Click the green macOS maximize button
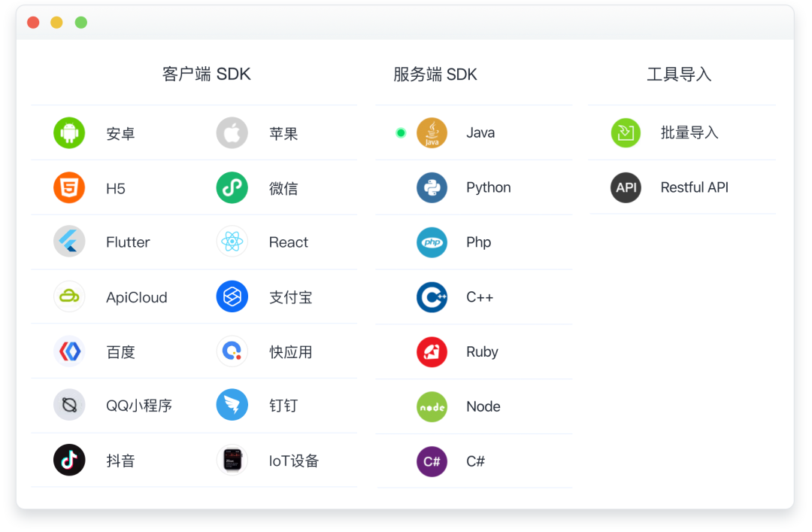Viewport: 812px width, 532px height. pos(81,23)
